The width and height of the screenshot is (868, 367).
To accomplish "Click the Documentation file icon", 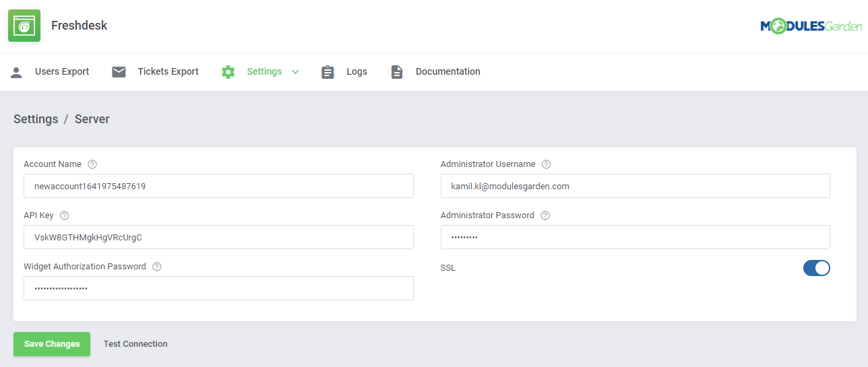I will click(x=397, y=72).
